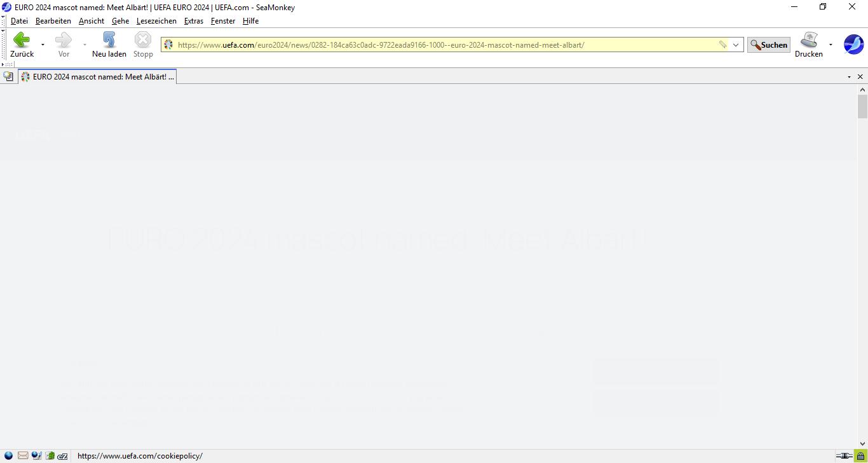Click the scrollbar down arrow
This screenshot has height=463, width=868.
862,443
